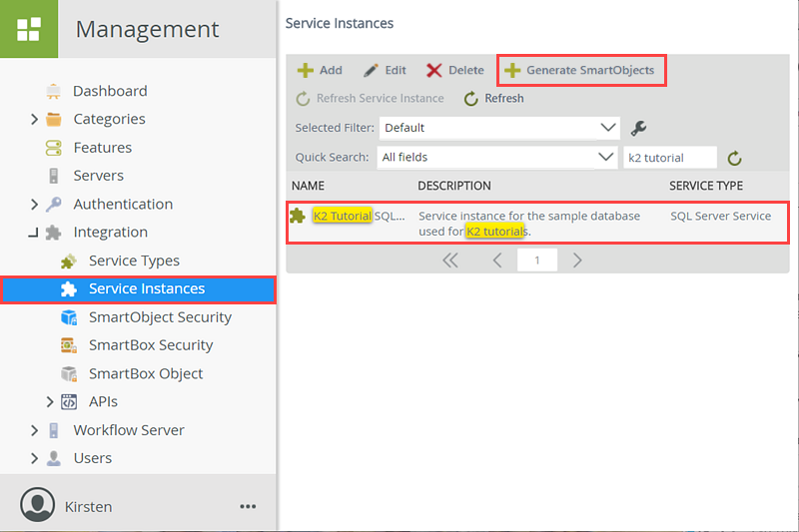Click the three-dots menu next to Kirsten

[248, 506]
